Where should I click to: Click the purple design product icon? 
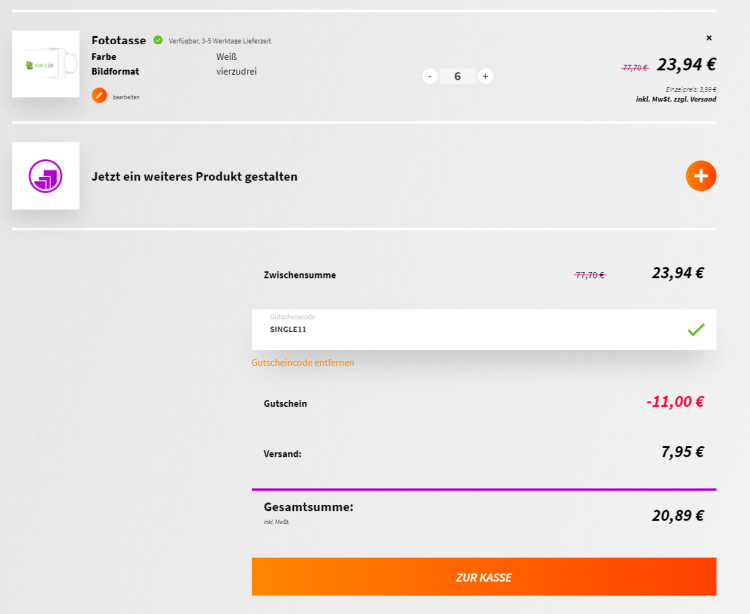(46, 176)
